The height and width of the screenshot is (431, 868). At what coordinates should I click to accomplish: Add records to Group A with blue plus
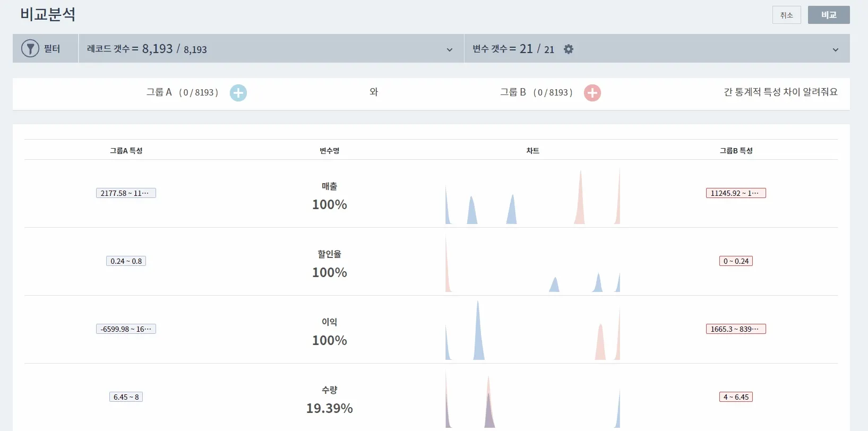coord(238,93)
